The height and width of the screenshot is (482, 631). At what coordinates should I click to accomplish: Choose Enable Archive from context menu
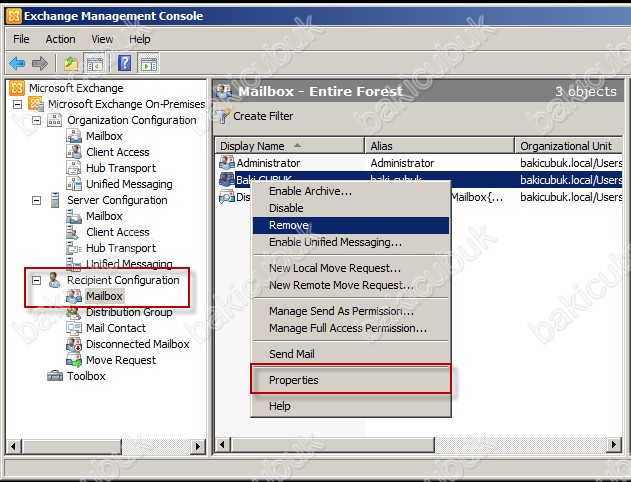tap(351, 191)
